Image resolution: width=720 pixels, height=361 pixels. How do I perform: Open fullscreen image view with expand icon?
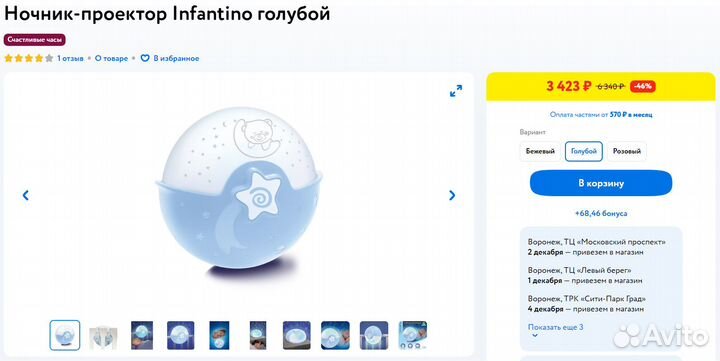click(456, 91)
